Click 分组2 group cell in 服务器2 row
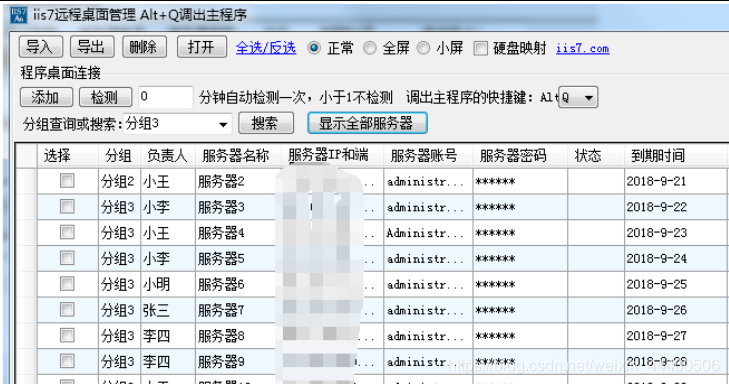The width and height of the screenshot is (729, 384). [x=119, y=181]
